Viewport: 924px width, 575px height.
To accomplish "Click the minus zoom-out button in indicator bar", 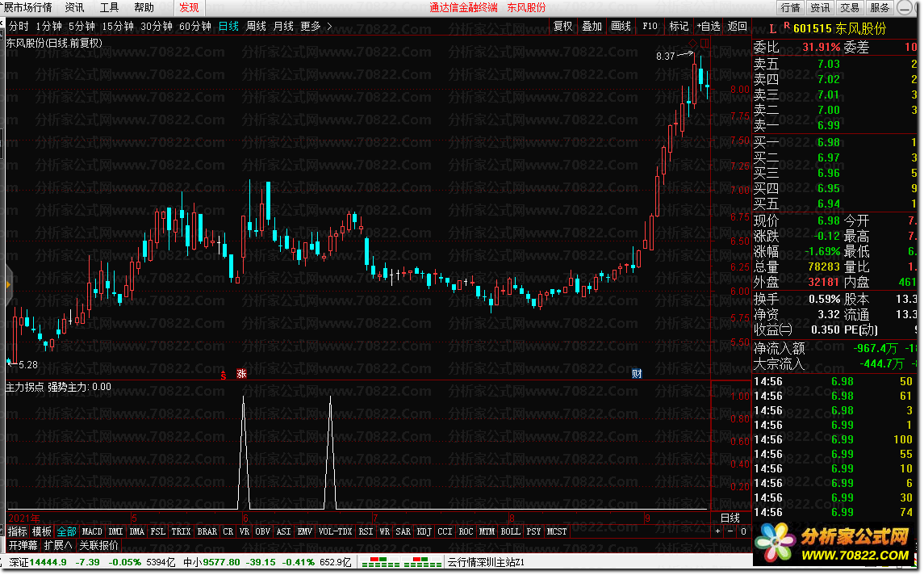I will (x=730, y=531).
